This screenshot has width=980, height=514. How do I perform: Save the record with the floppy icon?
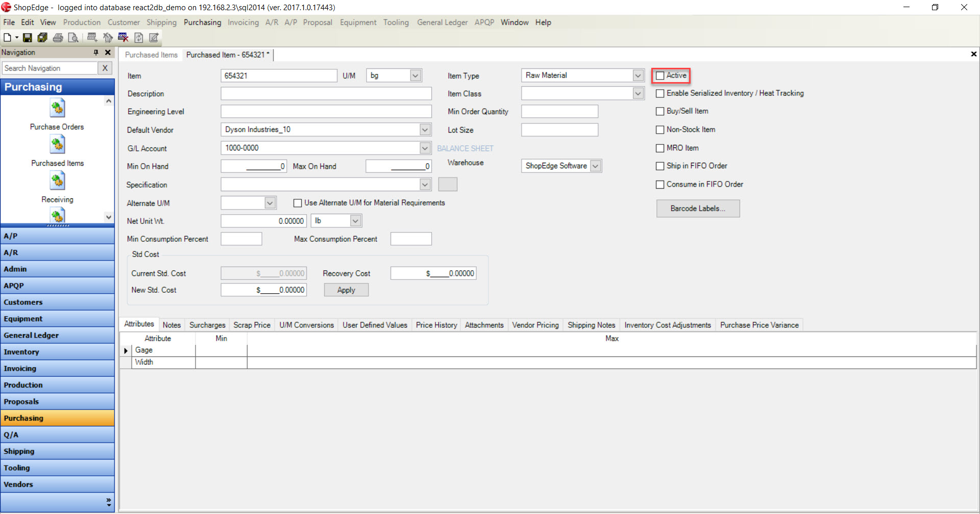pyautogui.click(x=28, y=38)
